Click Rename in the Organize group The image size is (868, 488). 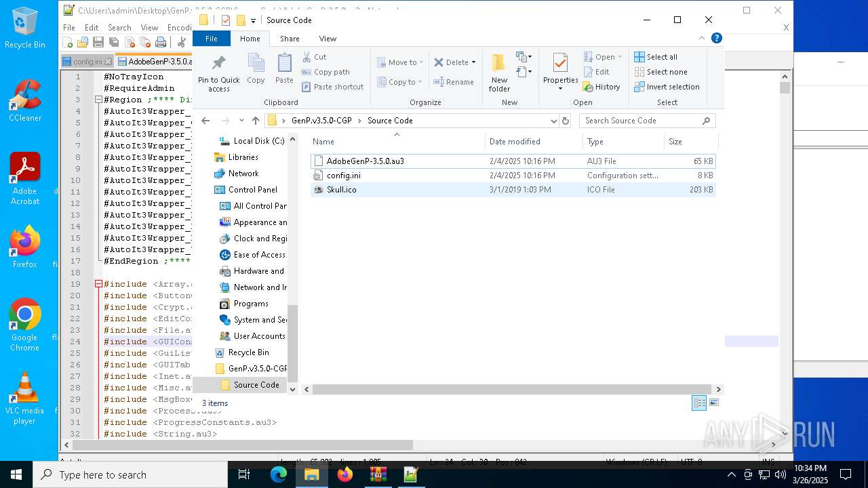point(454,82)
